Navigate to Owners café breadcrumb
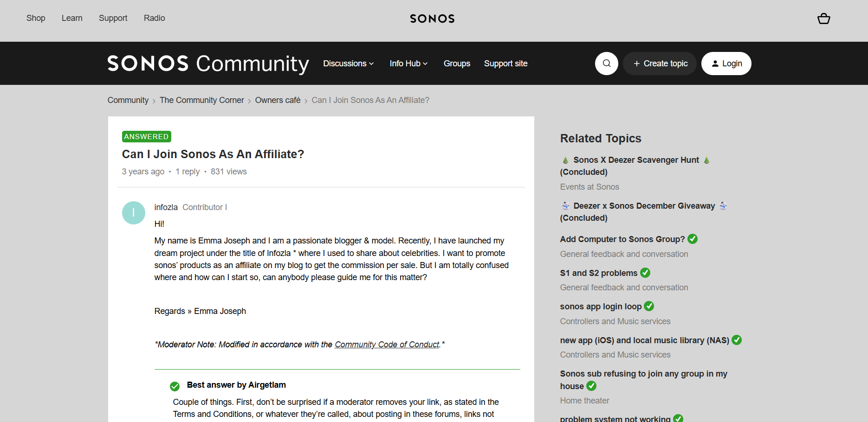The width and height of the screenshot is (868, 422). coord(278,100)
